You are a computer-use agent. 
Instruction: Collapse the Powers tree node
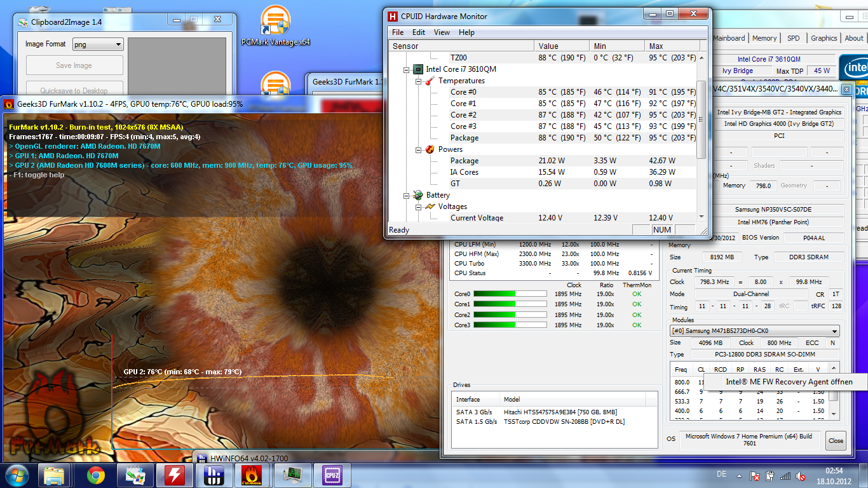pos(418,149)
